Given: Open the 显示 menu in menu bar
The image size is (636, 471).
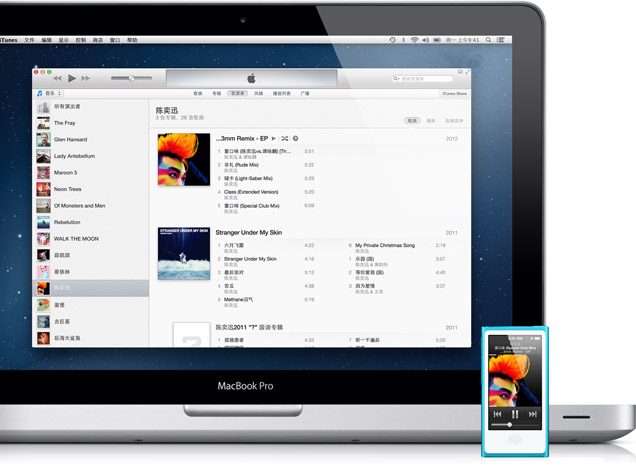Looking at the screenshot, I should (x=64, y=40).
